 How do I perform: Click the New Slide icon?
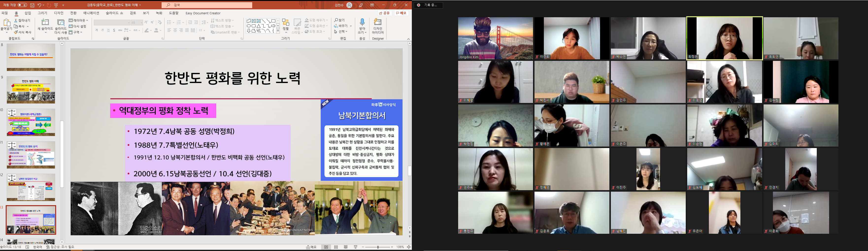pyautogui.click(x=45, y=22)
